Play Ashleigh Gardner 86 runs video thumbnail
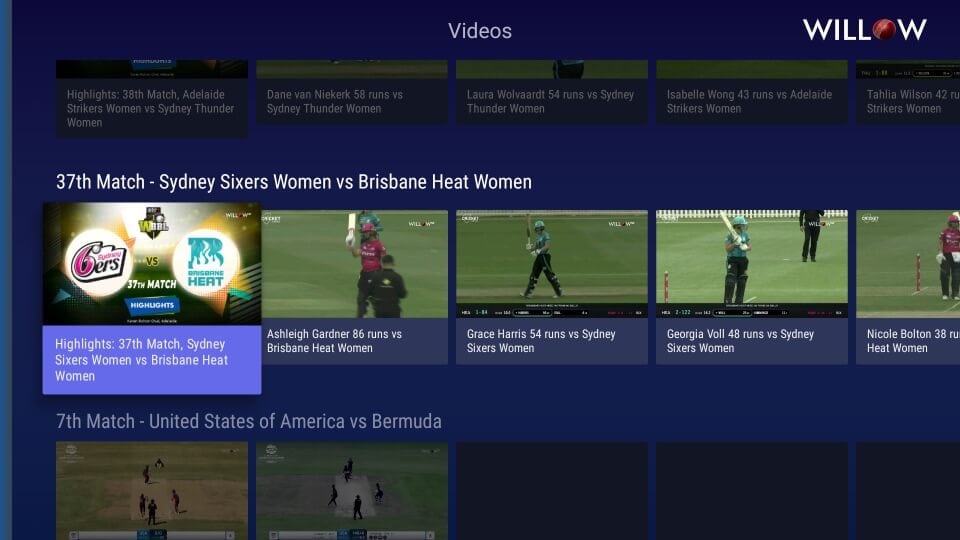This screenshot has width=960, height=540. pyautogui.click(x=352, y=264)
